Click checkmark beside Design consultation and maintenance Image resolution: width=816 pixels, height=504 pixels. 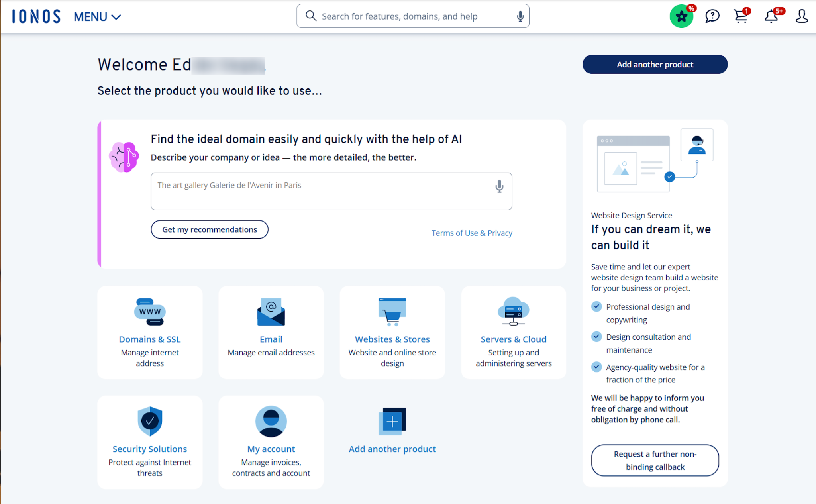click(x=596, y=337)
